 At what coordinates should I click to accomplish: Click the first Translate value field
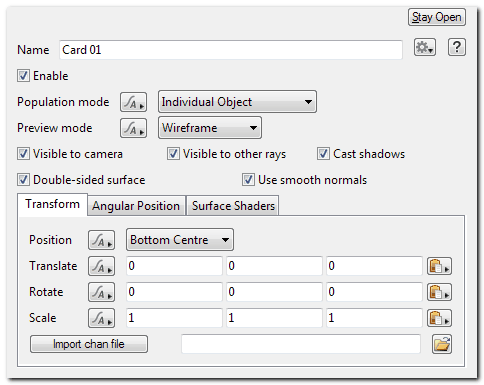[x=174, y=266]
